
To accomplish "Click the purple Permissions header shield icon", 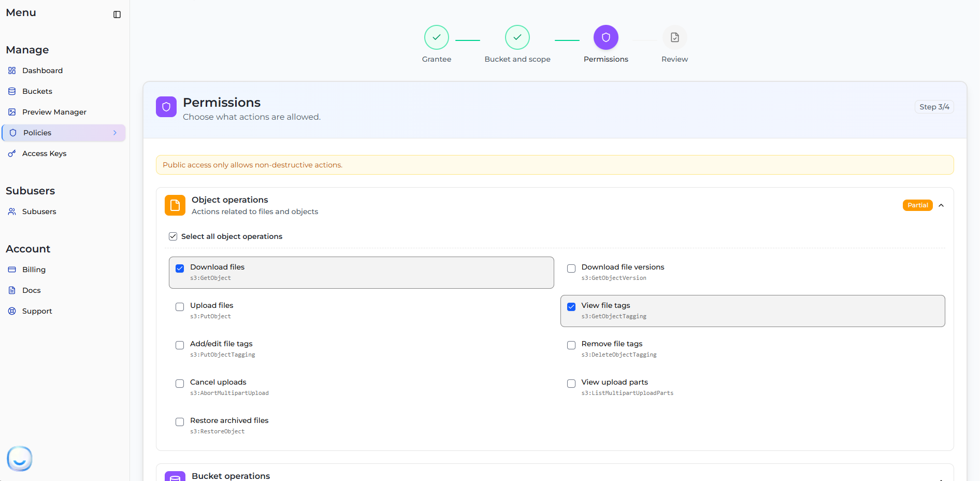I will pos(166,107).
